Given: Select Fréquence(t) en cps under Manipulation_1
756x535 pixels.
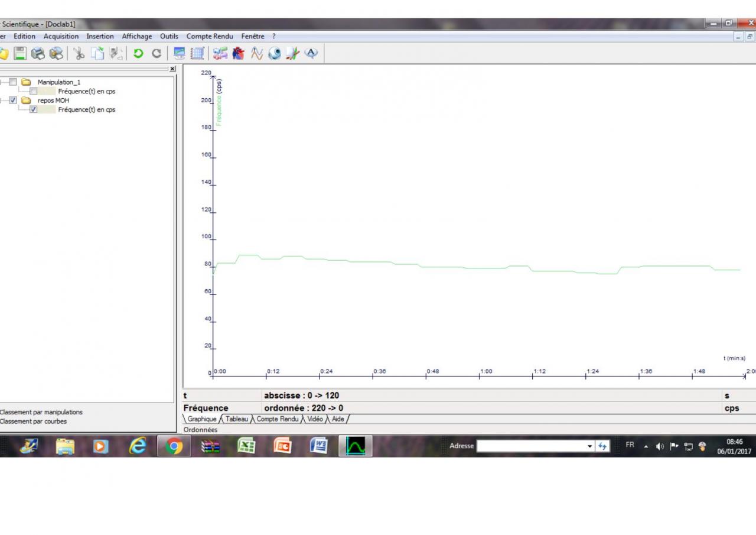Looking at the screenshot, I should [x=87, y=92].
